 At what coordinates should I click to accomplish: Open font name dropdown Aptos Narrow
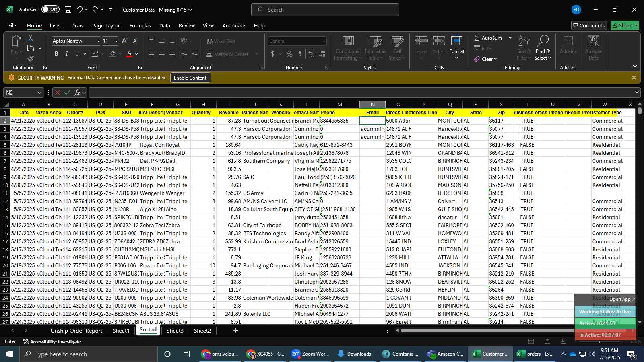click(98, 41)
